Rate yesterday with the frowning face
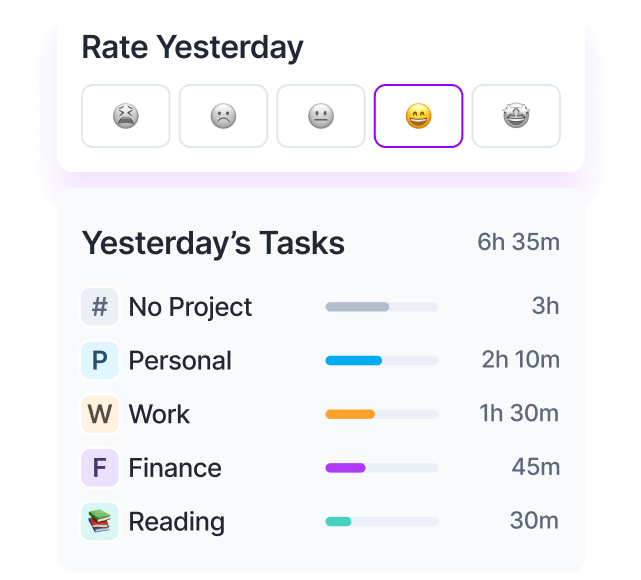641x580 pixels. pyautogui.click(x=223, y=116)
